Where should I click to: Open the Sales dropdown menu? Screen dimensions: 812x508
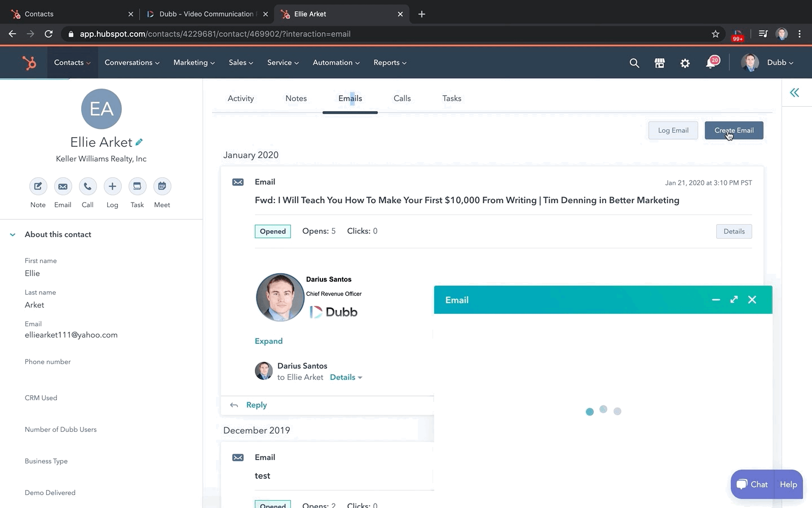pyautogui.click(x=241, y=63)
